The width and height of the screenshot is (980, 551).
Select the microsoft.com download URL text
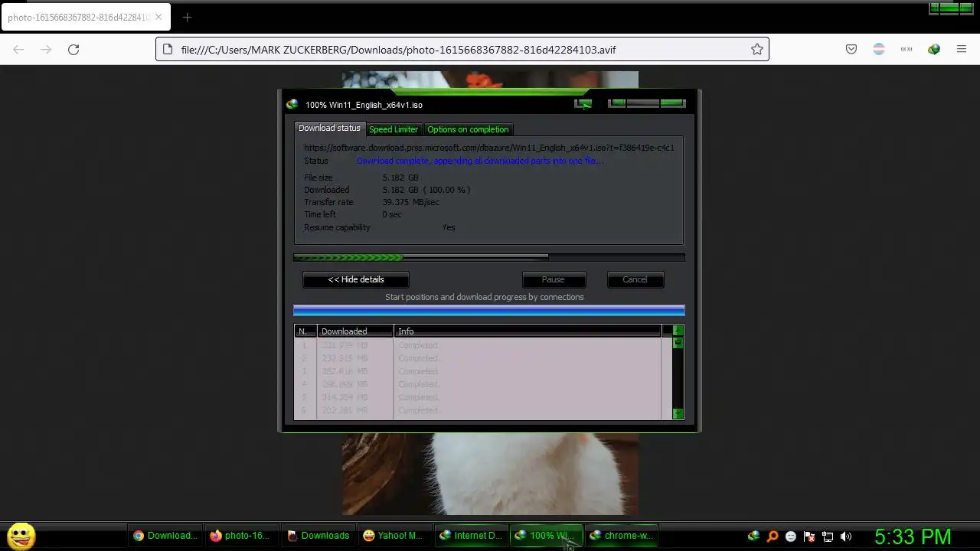pos(489,148)
